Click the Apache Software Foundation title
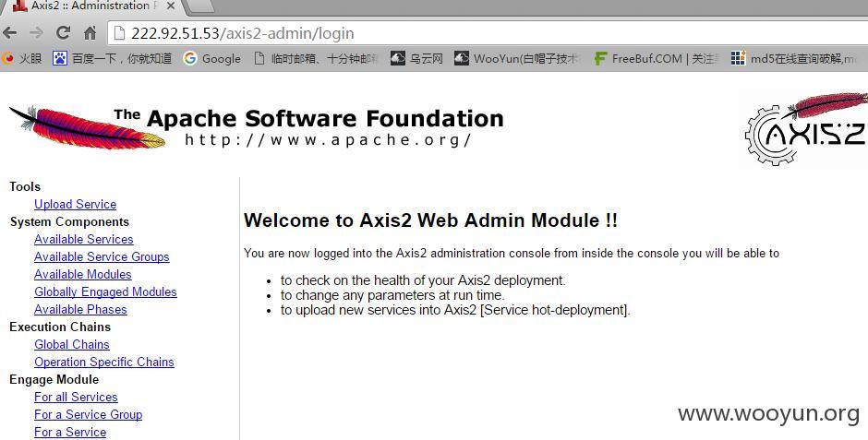 [x=325, y=119]
